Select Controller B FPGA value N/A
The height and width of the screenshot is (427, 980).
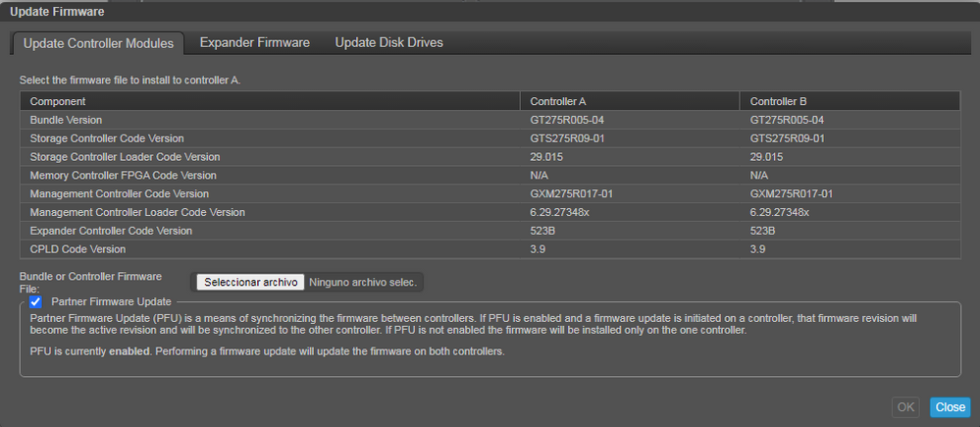tap(759, 175)
